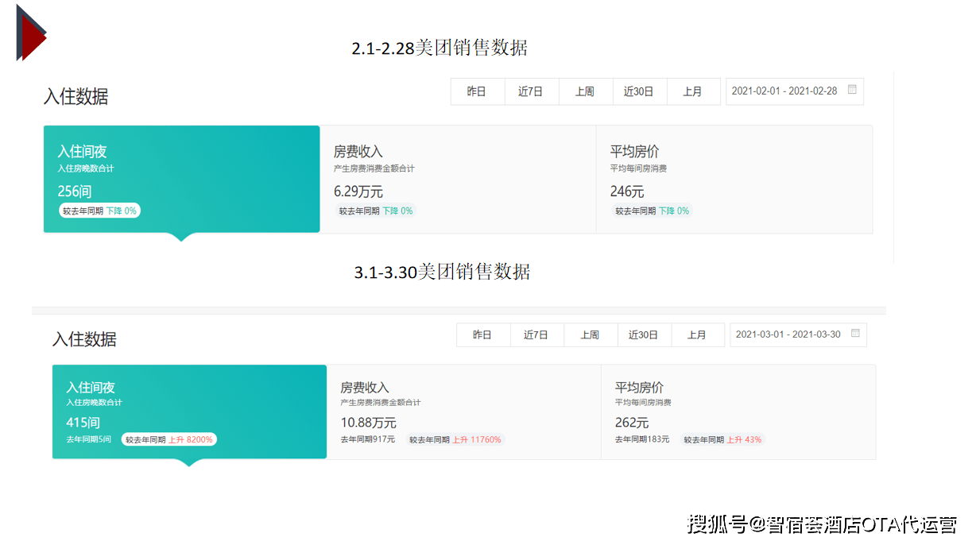
Task: Select 昨日 in the February data panel
Action: (x=477, y=91)
